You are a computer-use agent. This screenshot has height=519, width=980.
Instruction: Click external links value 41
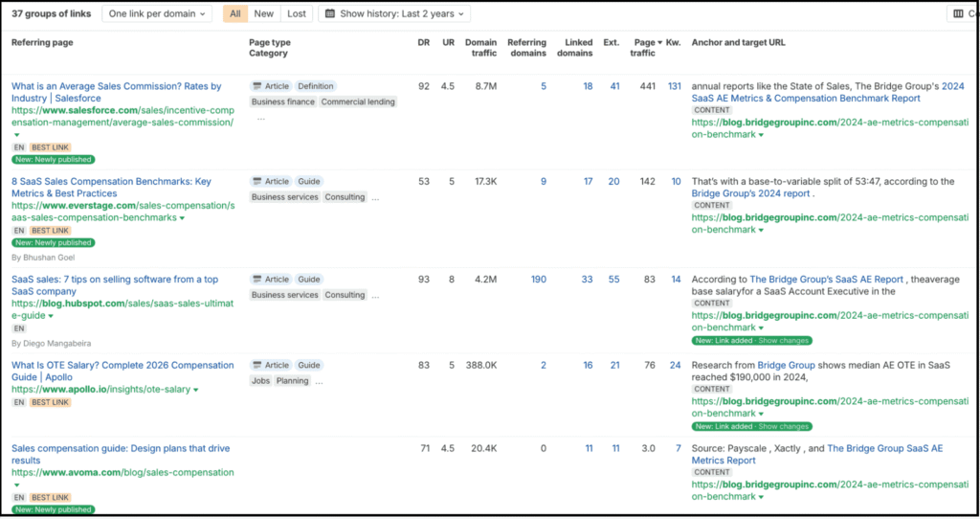click(x=614, y=86)
